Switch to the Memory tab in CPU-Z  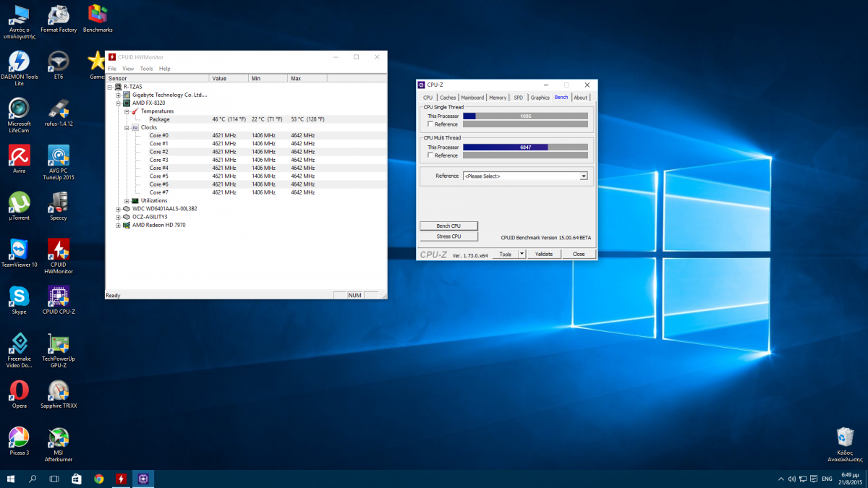pos(498,98)
